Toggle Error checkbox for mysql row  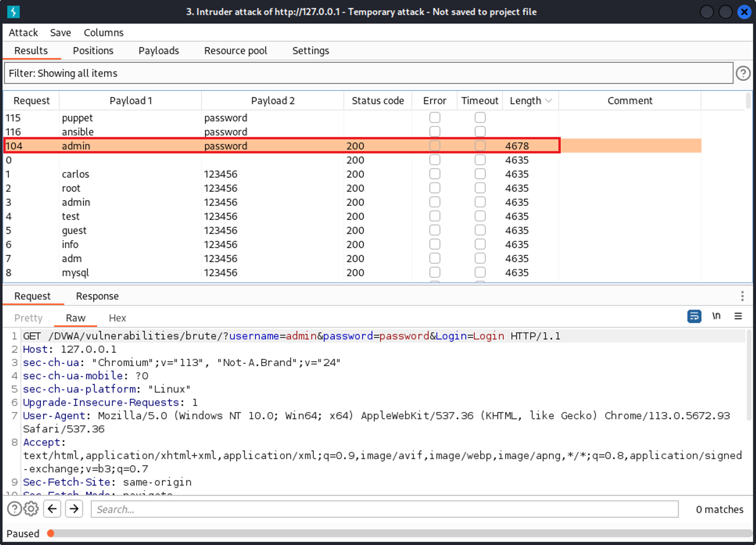[x=435, y=272]
